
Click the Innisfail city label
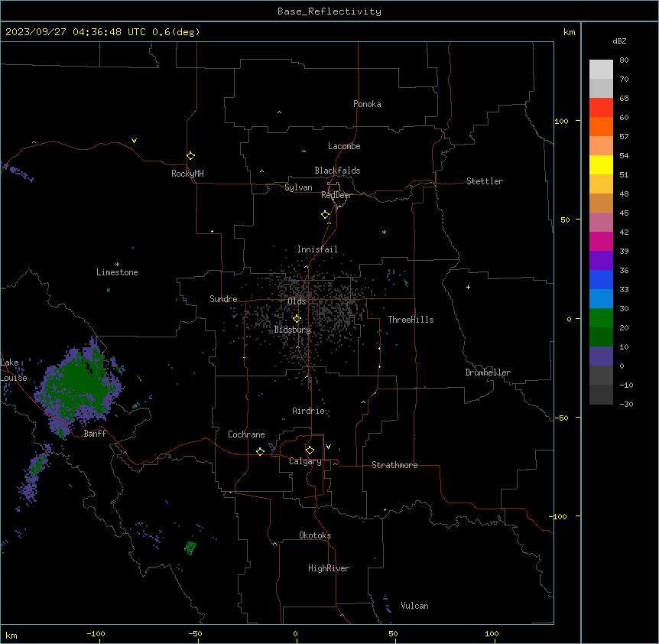[x=317, y=249]
